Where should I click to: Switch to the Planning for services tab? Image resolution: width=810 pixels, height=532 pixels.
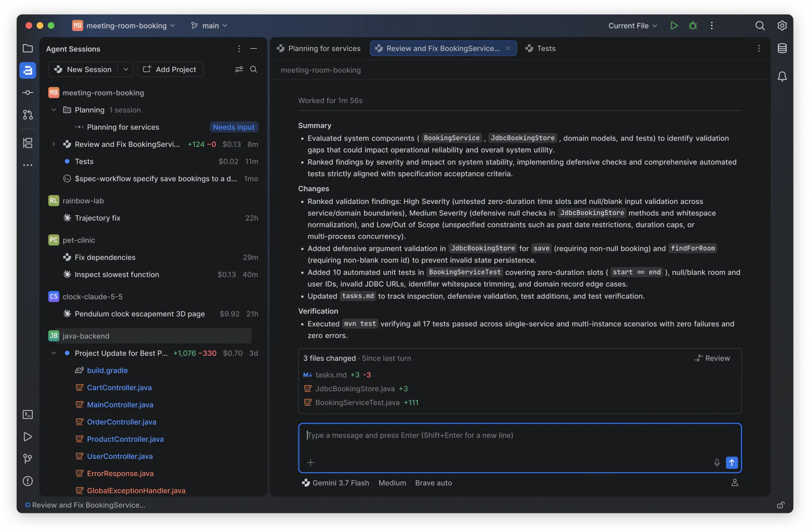(319, 48)
